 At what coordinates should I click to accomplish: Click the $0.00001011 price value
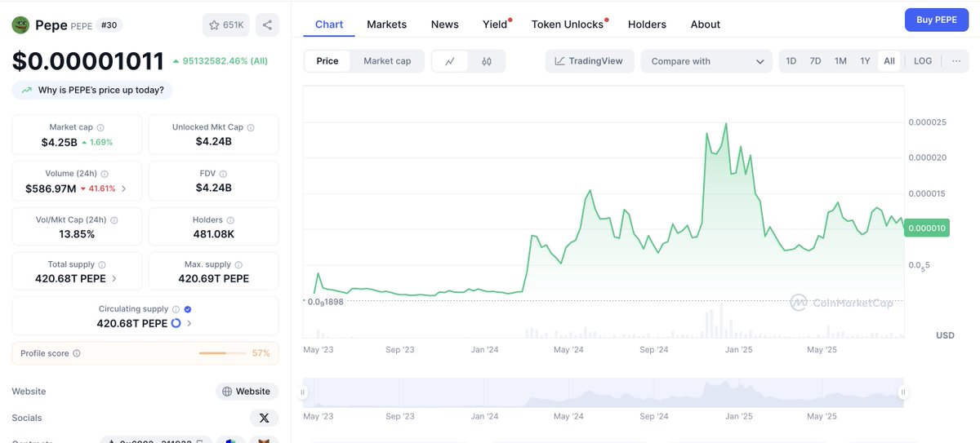(88, 61)
